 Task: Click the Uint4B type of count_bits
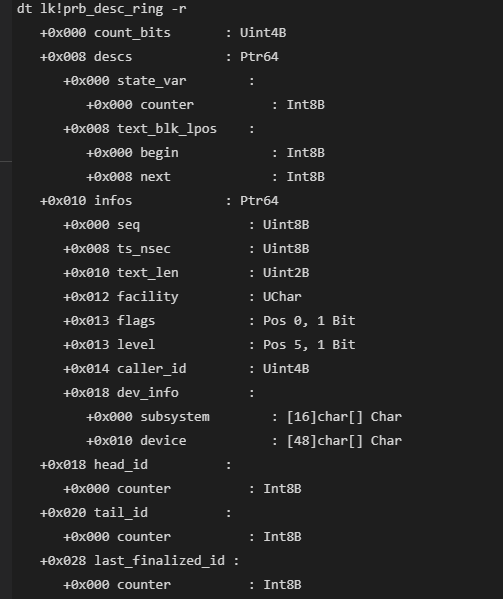tap(263, 33)
